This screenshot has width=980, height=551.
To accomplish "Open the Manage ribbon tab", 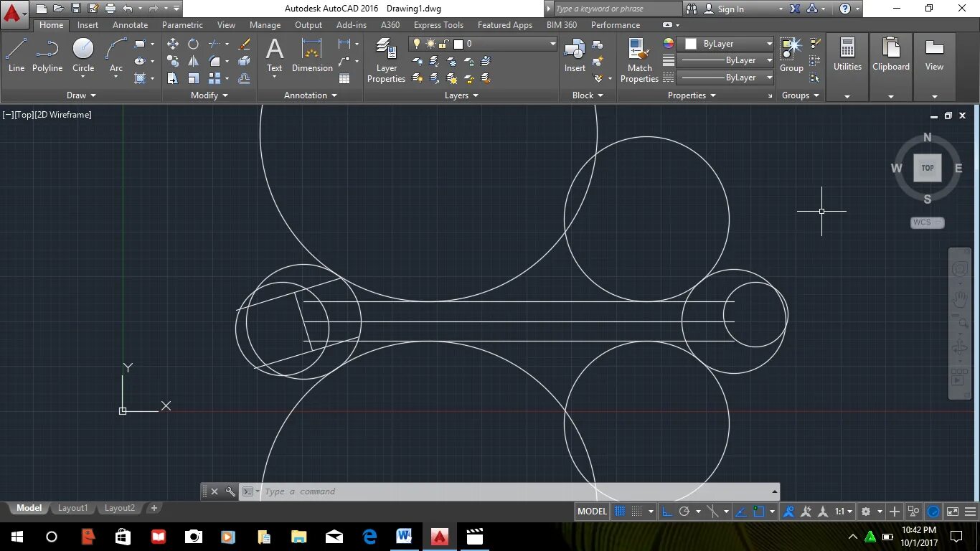I will tap(265, 25).
